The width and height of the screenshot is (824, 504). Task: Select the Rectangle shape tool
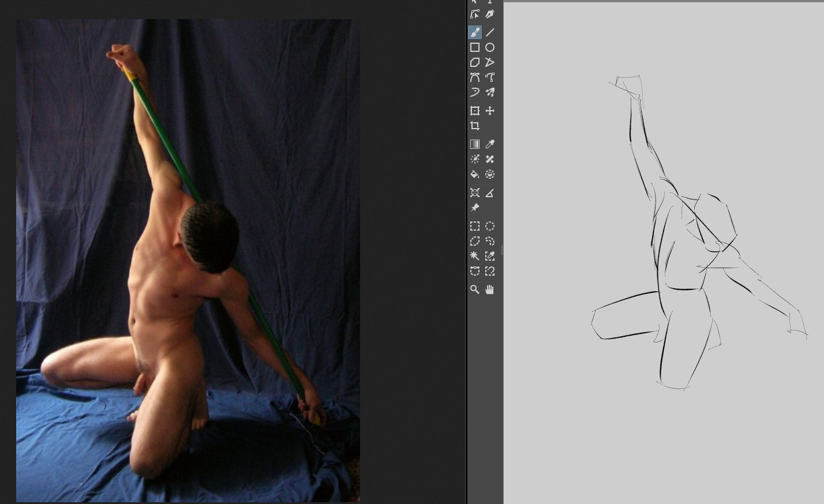click(x=475, y=47)
